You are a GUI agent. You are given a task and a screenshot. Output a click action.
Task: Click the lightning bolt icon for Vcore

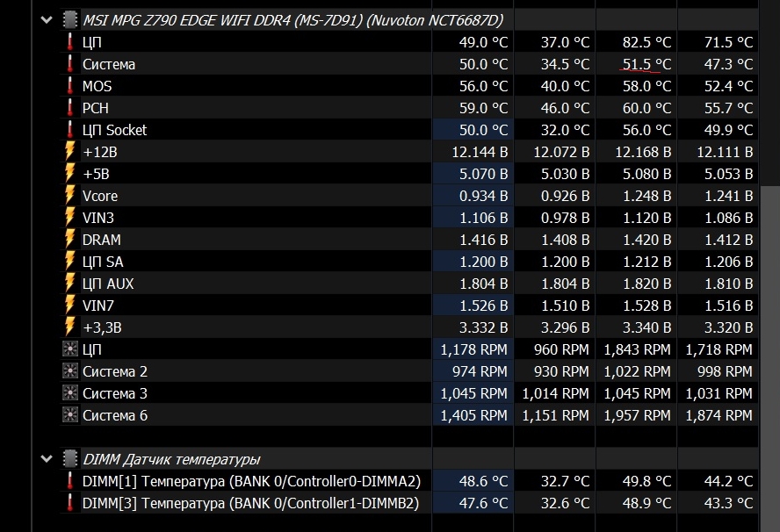pos(70,195)
